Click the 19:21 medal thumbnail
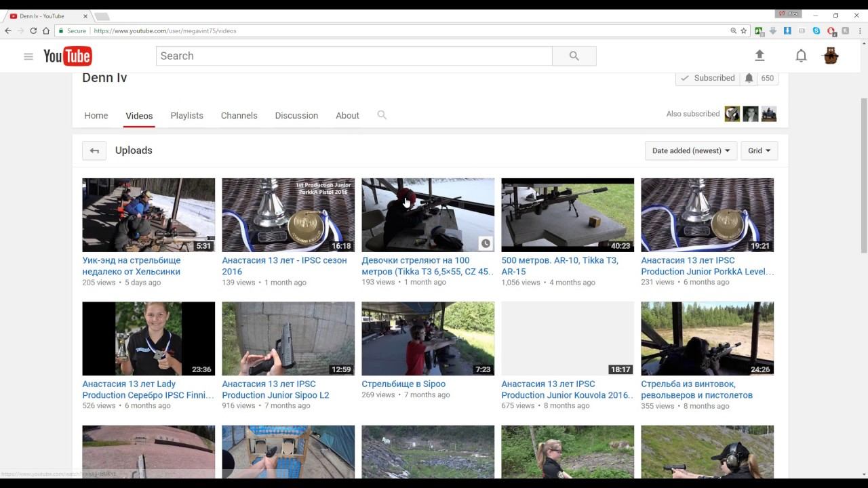 pyautogui.click(x=707, y=215)
